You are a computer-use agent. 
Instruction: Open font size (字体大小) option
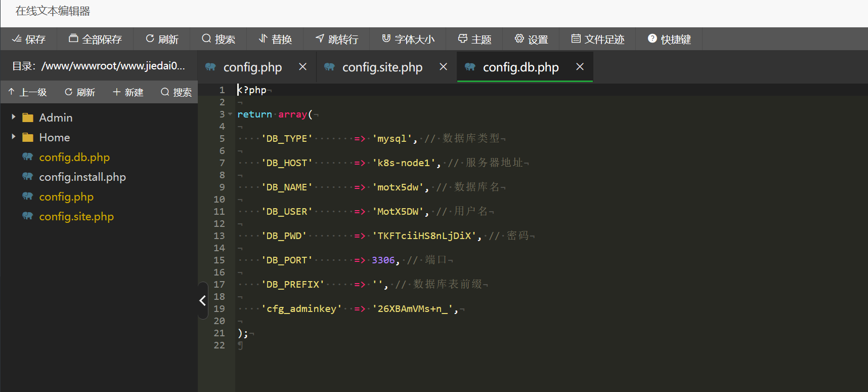tap(408, 39)
